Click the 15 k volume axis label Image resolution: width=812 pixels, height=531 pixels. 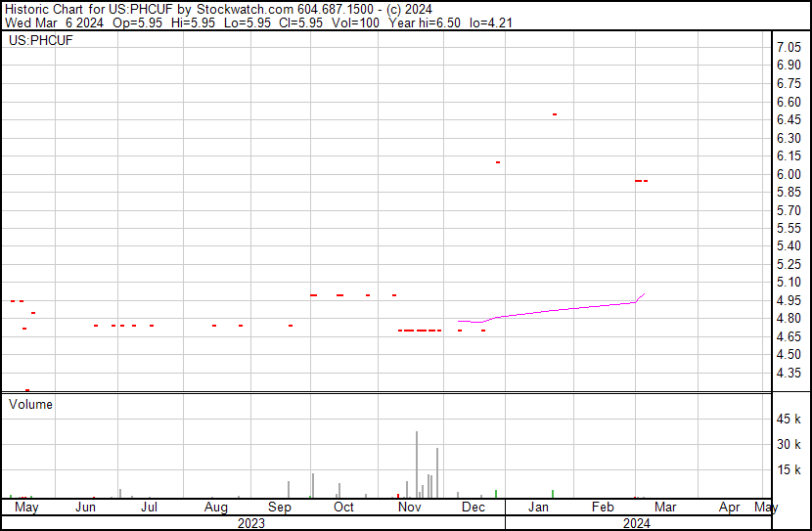[x=789, y=469]
